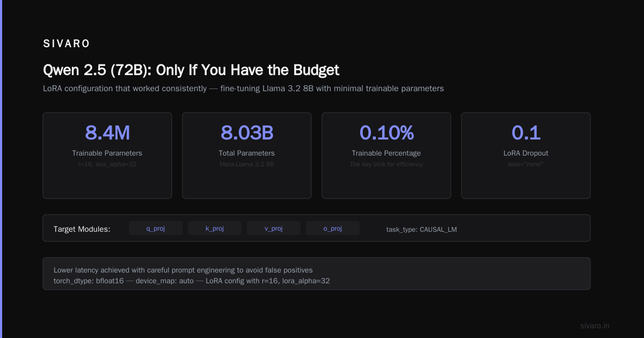Click the "torch_dtype: bfloat16" config line
This screenshot has width=644, height=338.
coord(192,281)
